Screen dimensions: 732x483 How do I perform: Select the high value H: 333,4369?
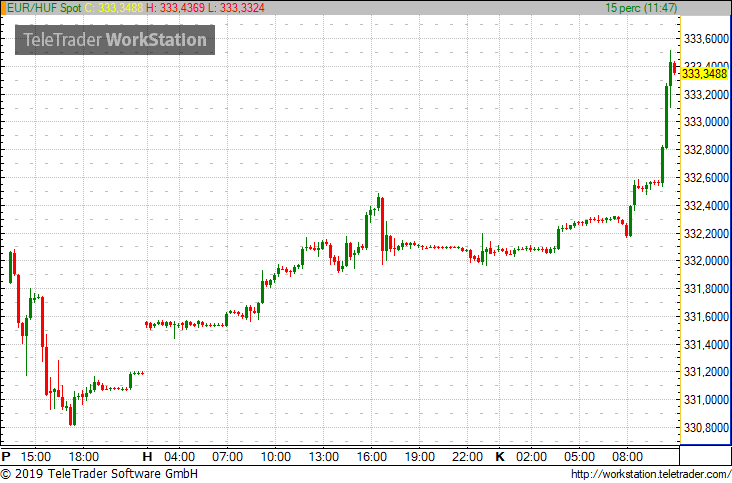[176, 8]
